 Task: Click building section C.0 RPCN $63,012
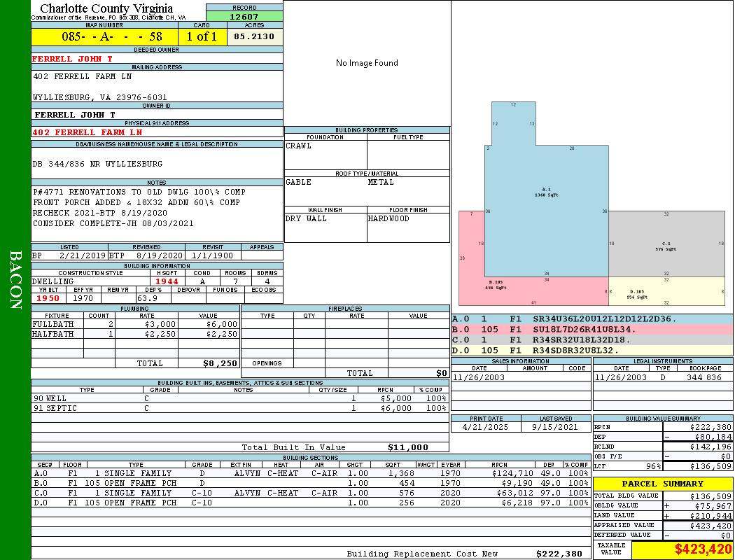coord(515,493)
